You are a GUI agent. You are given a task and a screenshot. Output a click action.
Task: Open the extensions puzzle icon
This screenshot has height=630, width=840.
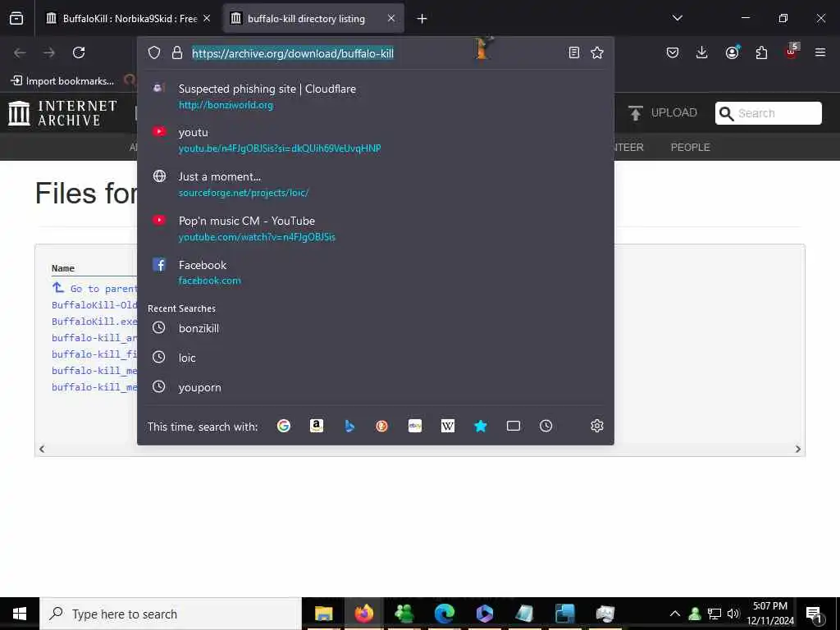coord(761,52)
